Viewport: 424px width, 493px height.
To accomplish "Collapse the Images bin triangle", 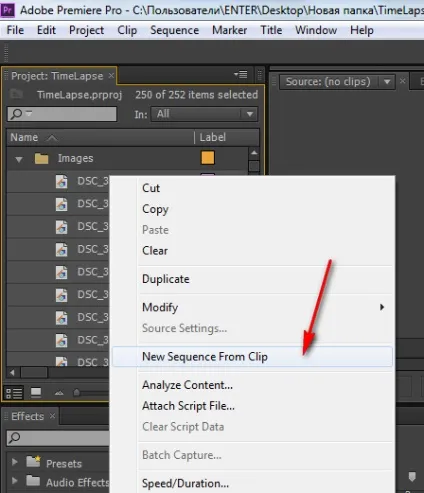I will [x=19, y=159].
